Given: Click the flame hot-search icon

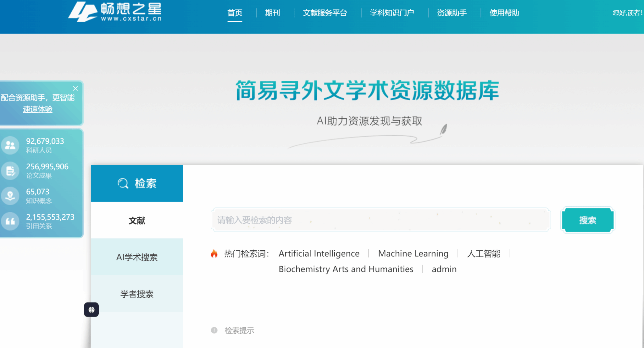Looking at the screenshot, I should (214, 253).
